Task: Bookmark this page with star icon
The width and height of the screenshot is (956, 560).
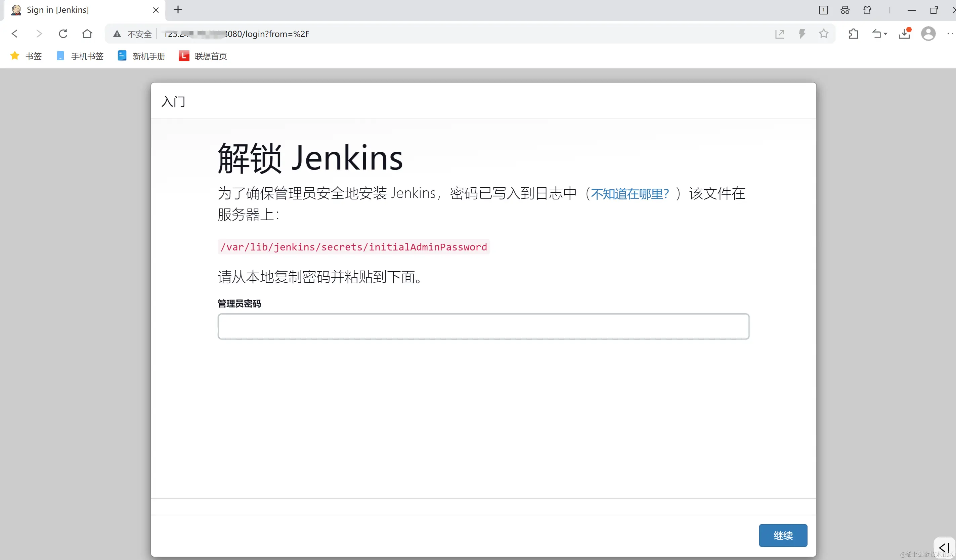Action: [x=823, y=34]
